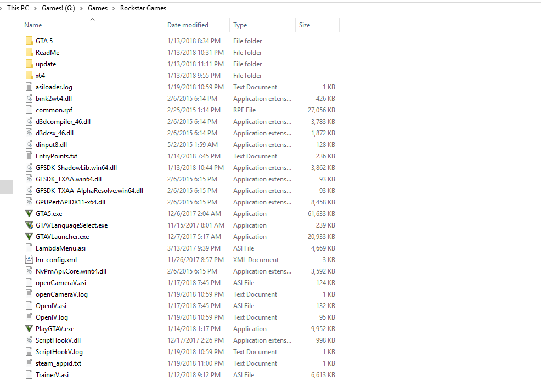Click the RPF File type cell
The image size is (541, 392).
[244, 110]
